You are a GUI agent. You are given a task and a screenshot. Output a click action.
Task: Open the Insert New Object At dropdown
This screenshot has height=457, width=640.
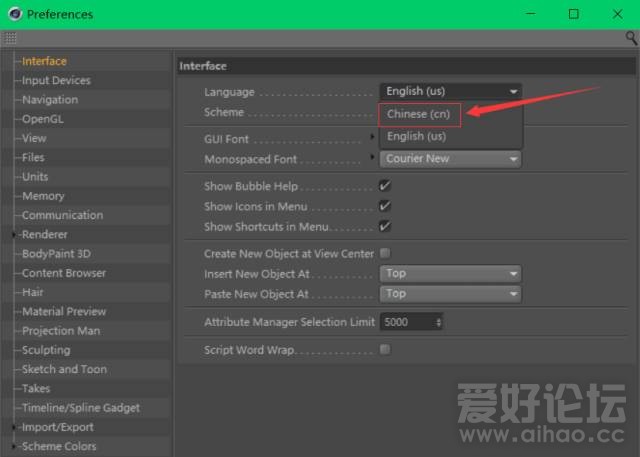450,273
